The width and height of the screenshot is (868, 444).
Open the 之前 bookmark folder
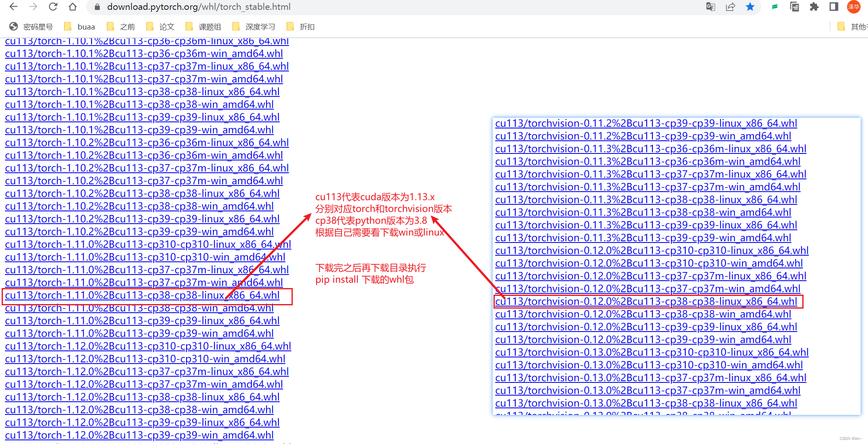(121, 27)
